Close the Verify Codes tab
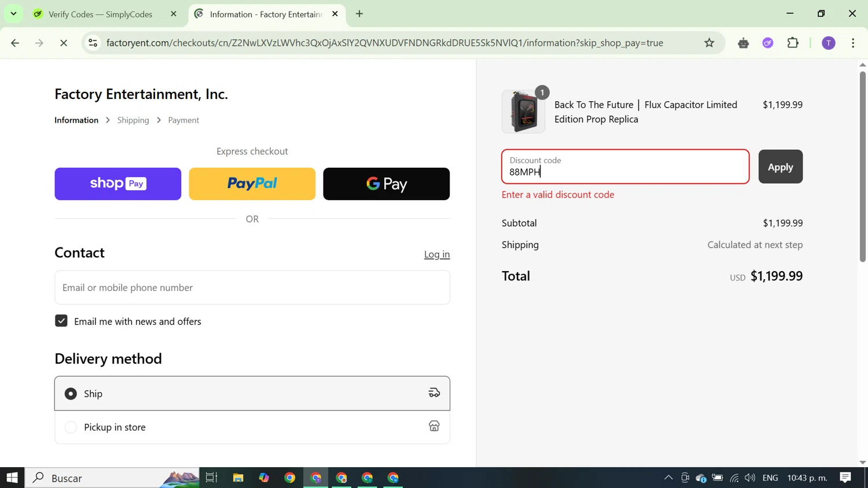The width and height of the screenshot is (868, 488). coord(174,14)
